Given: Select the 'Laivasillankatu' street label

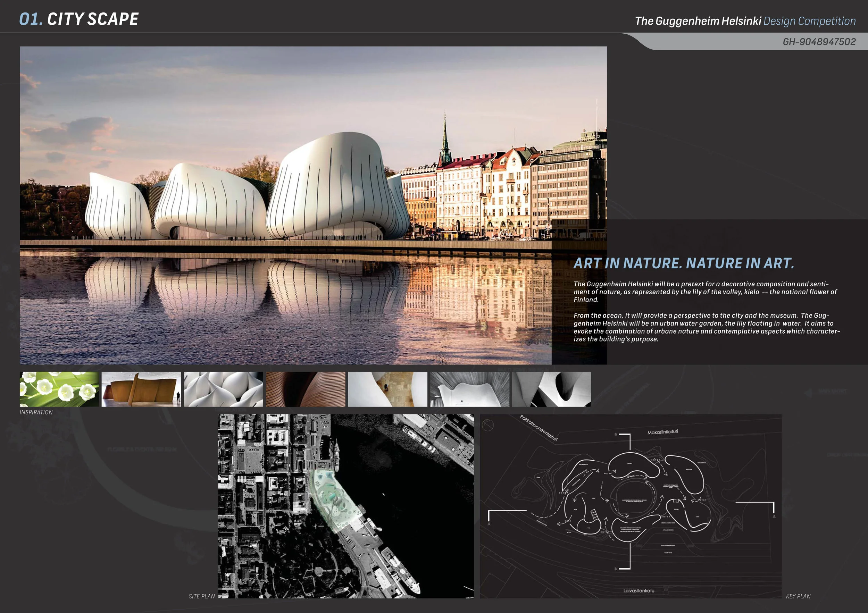Looking at the screenshot, I should tap(639, 590).
